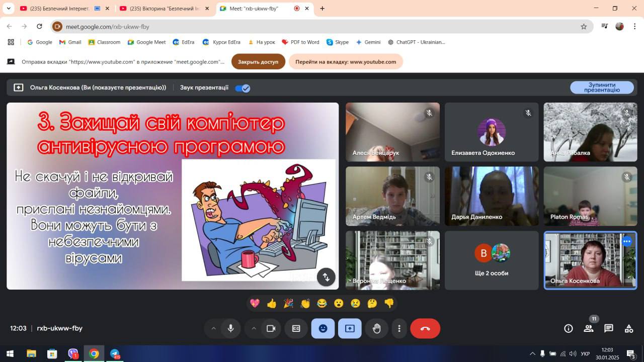Turn off the camera
The width and height of the screenshot is (644, 362).
pyautogui.click(x=271, y=328)
